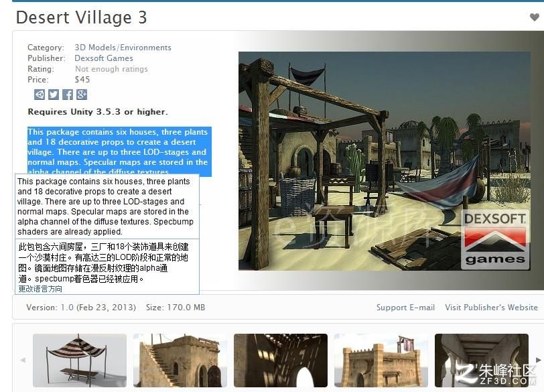
Task: Open Visit Publisher's Website link
Action: tap(491, 308)
